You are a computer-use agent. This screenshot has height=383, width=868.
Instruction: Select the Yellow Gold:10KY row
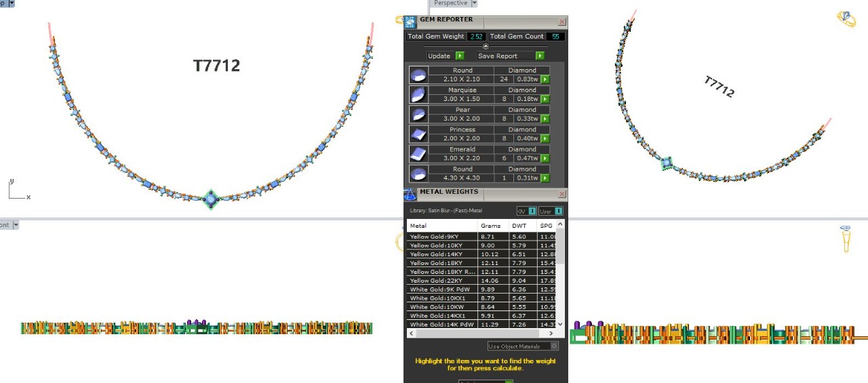point(481,245)
